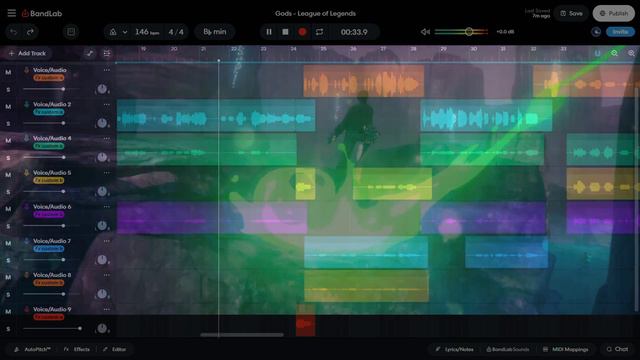Open the hamburger main menu
Screen dimensions: 640x360
[x=11, y=13]
